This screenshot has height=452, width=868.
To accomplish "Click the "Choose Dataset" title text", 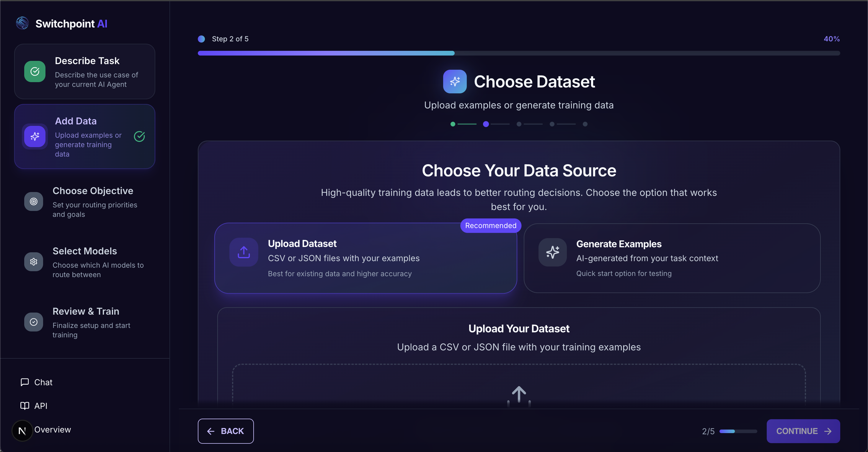I will [534, 82].
